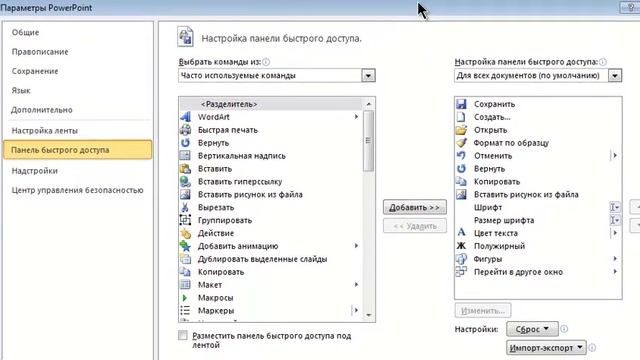Screen dimensions: 640x360
Task: Click the '<< Удалить' button
Action: pos(415,226)
